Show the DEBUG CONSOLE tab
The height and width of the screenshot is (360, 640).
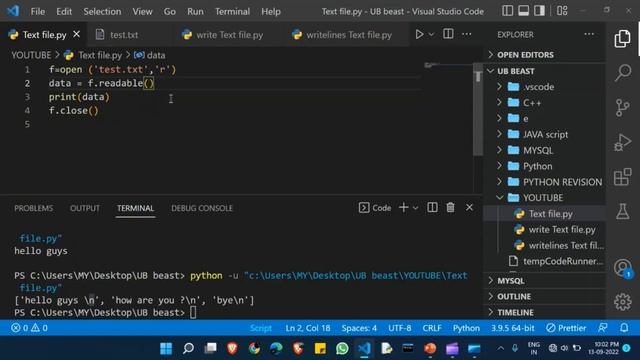click(202, 208)
